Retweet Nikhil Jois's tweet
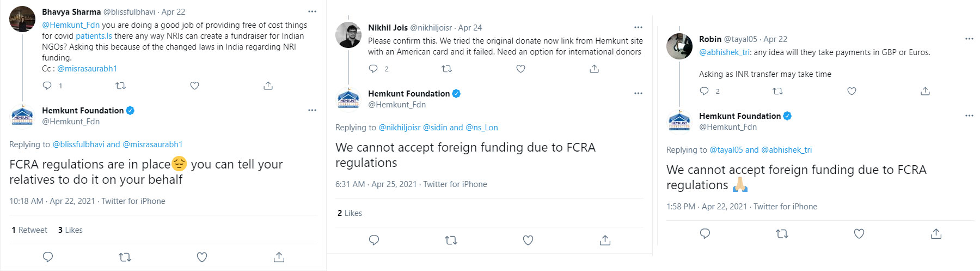 point(446,69)
